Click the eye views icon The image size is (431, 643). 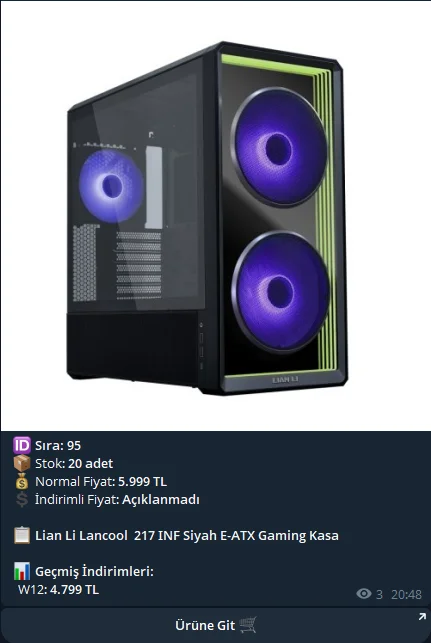pos(364,593)
